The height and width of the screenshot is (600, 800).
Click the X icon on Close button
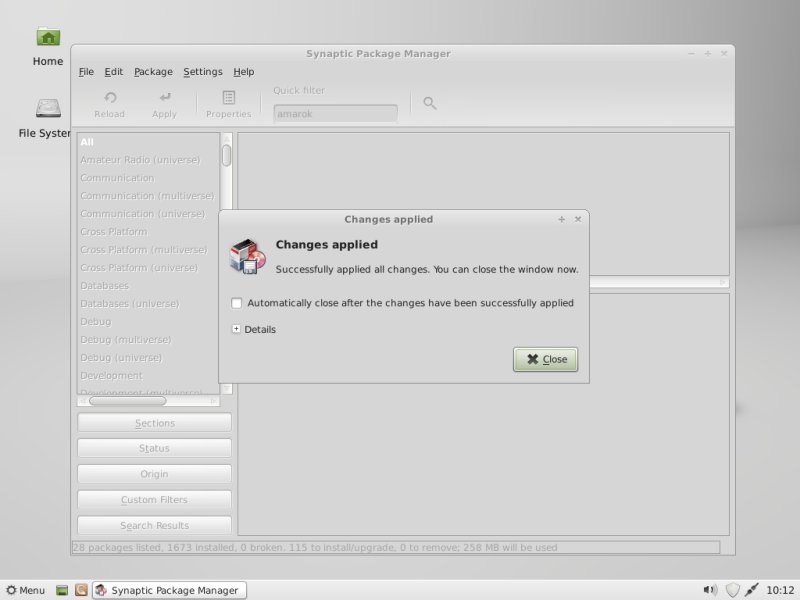[x=533, y=359]
